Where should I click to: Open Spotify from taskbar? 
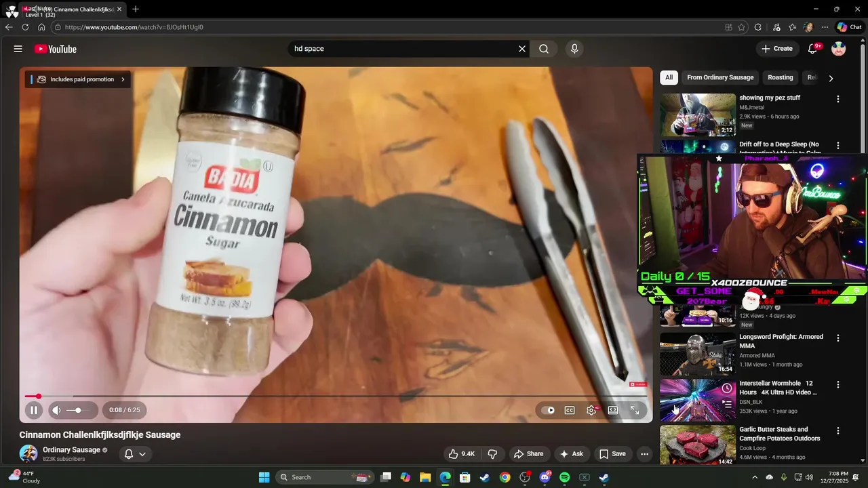[565, 477]
